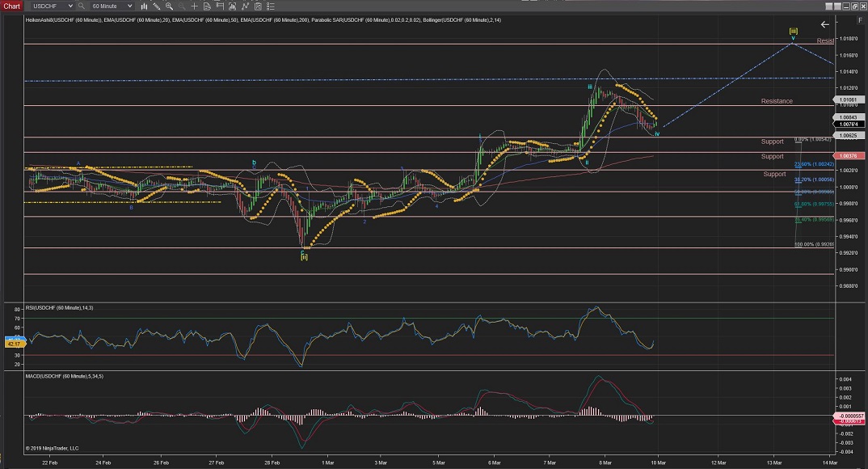The image size is (868, 469).
Task: Open the data box document icon
Action: [x=207, y=6]
